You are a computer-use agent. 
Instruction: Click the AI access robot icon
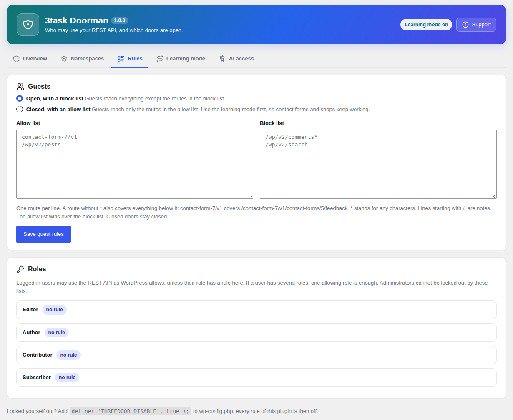tap(222, 59)
